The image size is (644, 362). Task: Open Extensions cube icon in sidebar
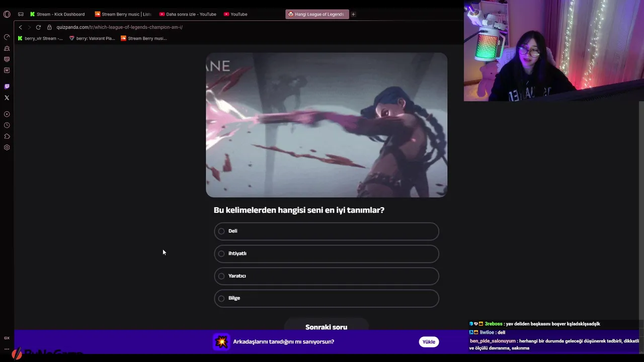coord(7,136)
